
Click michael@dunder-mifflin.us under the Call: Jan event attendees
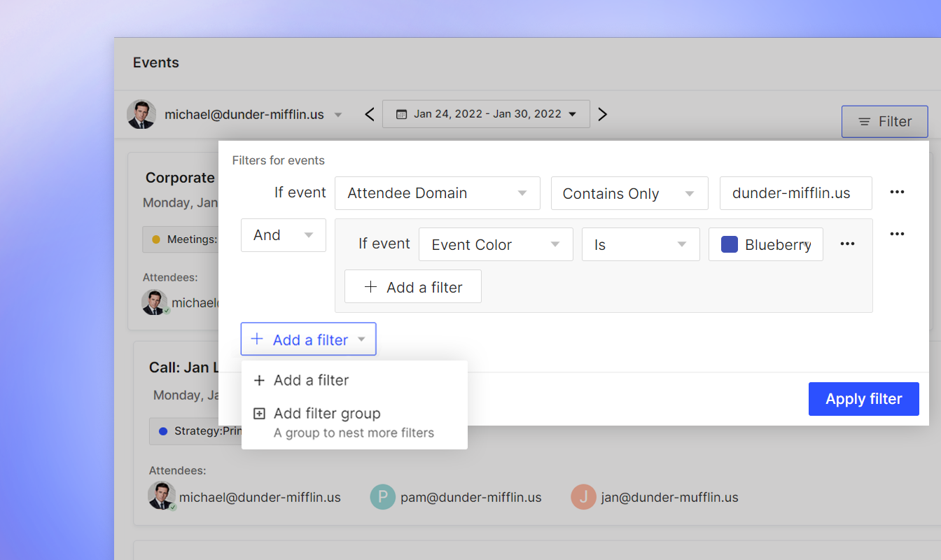[x=260, y=498]
